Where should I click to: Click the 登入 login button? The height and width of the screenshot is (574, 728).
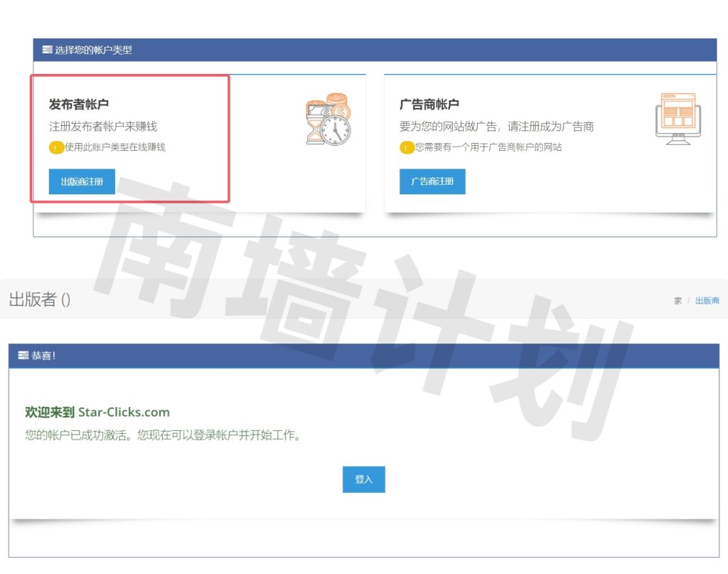click(x=364, y=479)
